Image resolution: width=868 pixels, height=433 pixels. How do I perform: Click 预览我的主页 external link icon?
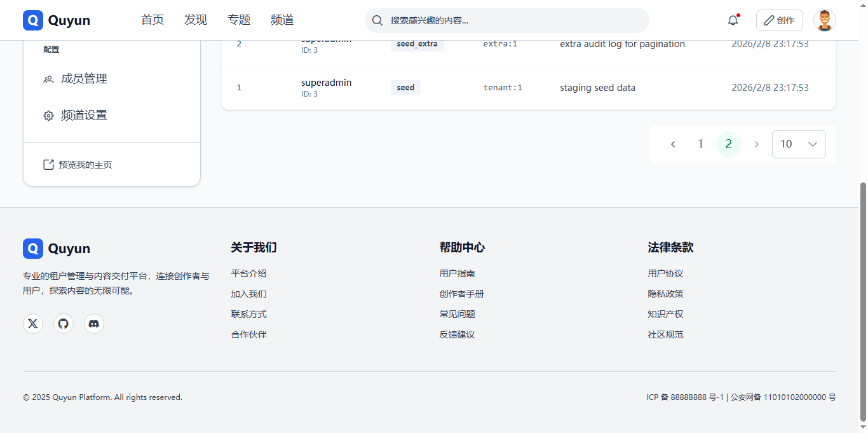tap(48, 164)
